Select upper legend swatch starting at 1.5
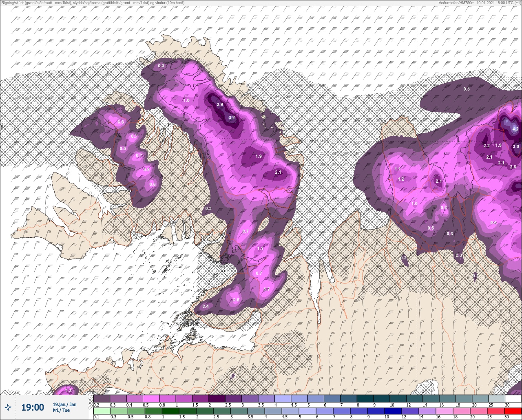This screenshot has height=420, width=522. (200, 398)
